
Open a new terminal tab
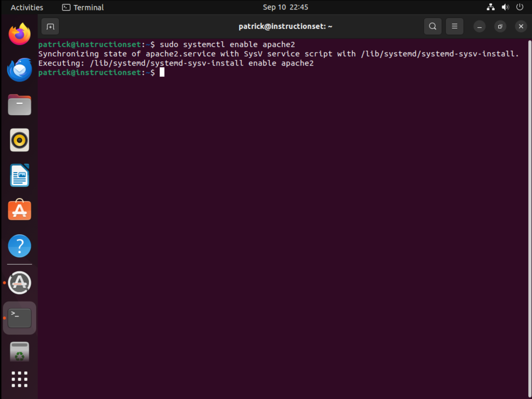click(x=50, y=27)
